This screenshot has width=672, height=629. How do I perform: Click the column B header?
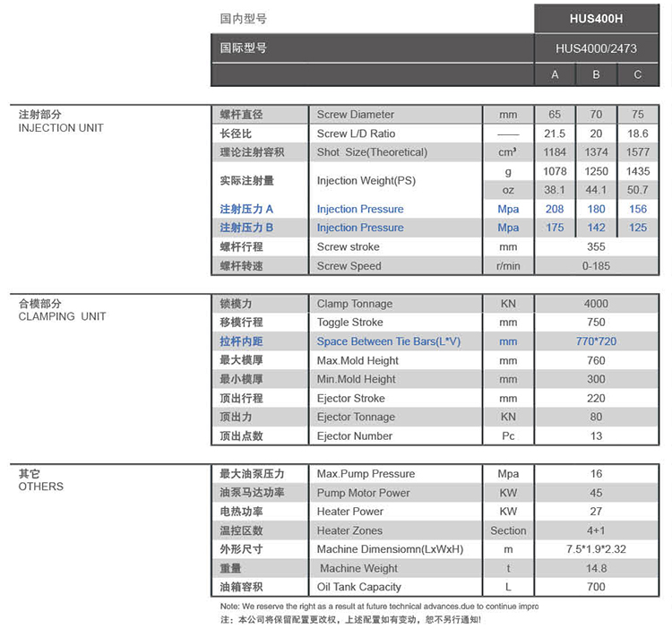596,74
